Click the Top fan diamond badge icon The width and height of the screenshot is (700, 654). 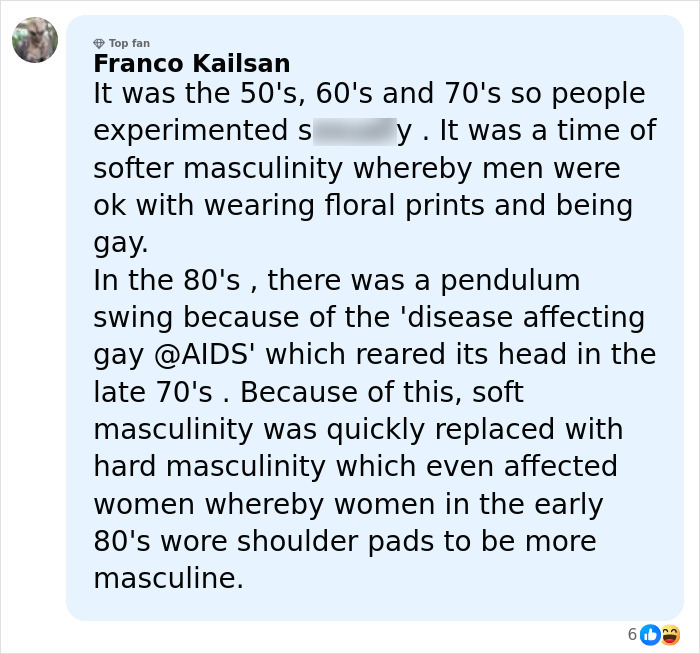tap(98, 43)
